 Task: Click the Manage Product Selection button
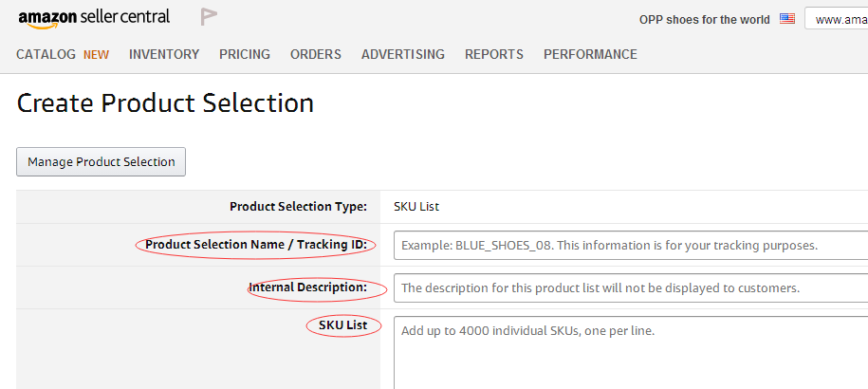click(x=101, y=161)
